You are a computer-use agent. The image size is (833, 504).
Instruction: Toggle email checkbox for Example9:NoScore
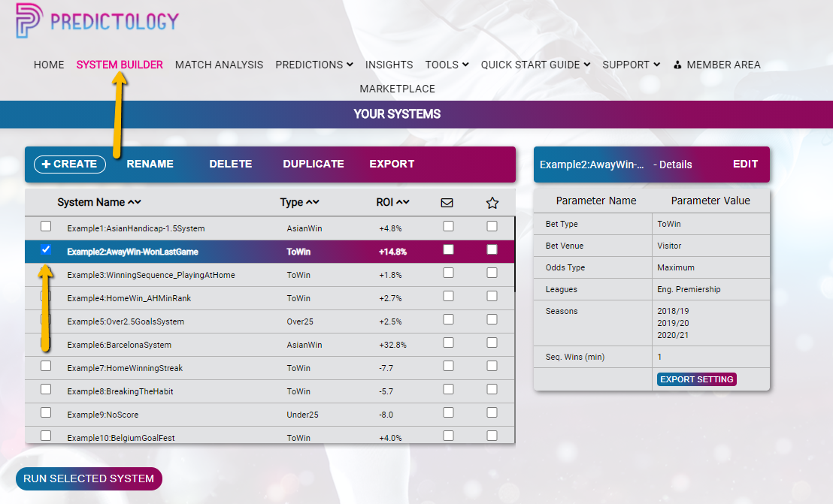pyautogui.click(x=448, y=412)
